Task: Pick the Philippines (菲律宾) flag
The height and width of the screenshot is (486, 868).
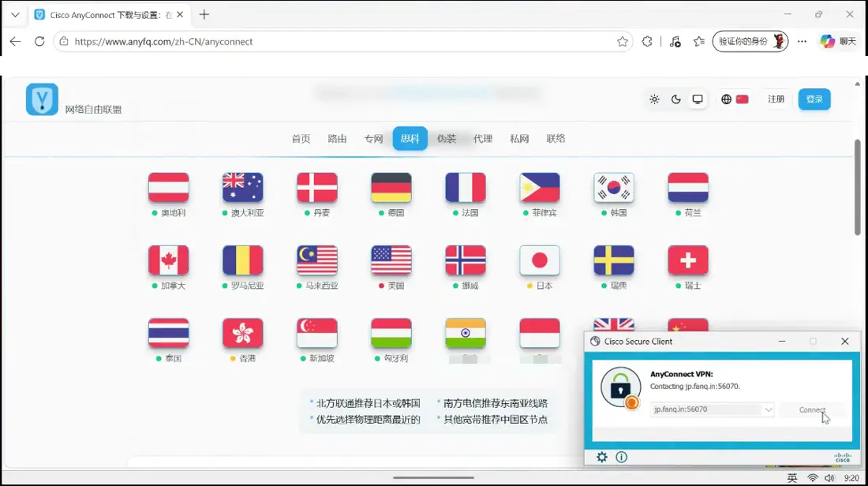Action: pos(539,188)
